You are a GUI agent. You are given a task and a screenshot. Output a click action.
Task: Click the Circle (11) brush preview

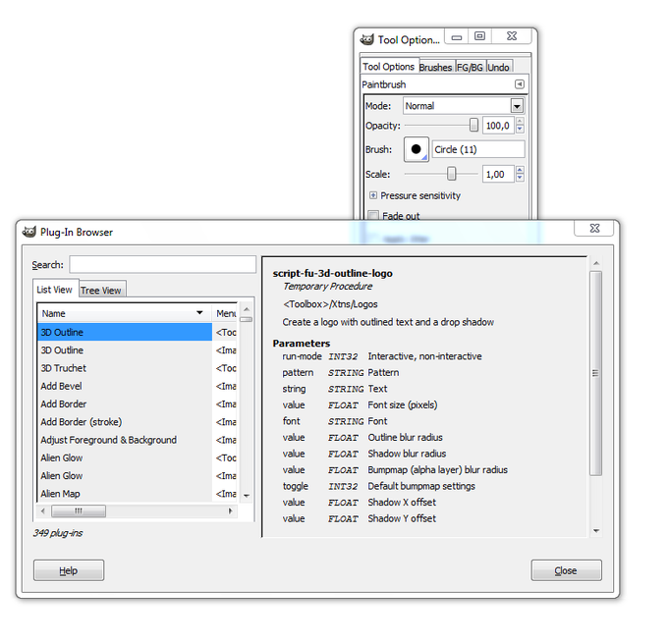click(416, 149)
